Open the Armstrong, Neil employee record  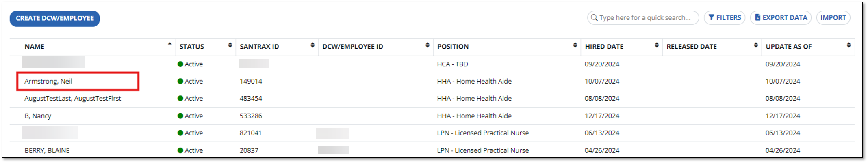click(x=48, y=81)
